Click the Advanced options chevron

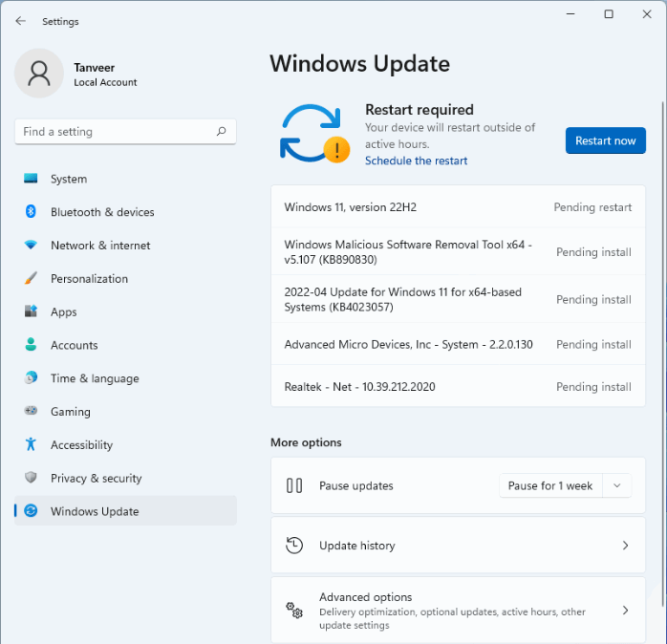point(625,611)
